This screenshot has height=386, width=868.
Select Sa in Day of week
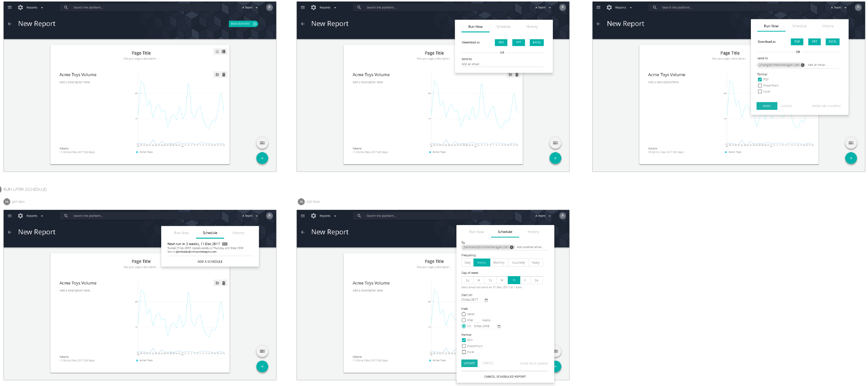pyautogui.click(x=536, y=280)
